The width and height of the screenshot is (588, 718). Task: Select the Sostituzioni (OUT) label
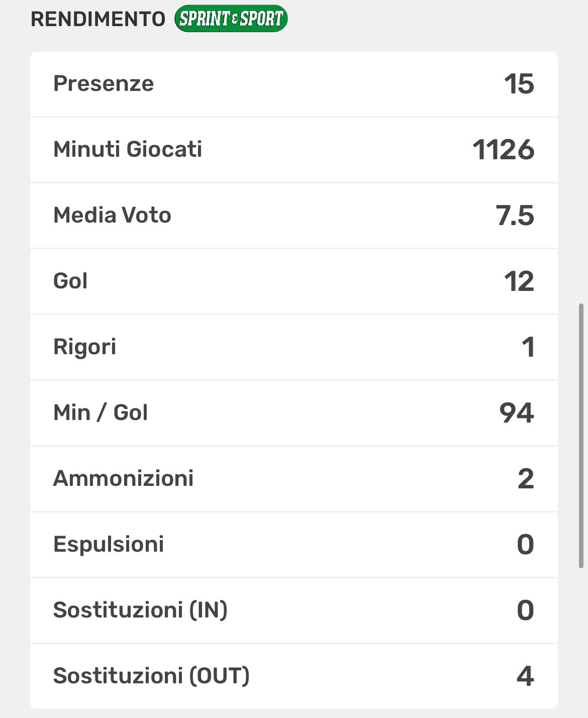[151, 676]
